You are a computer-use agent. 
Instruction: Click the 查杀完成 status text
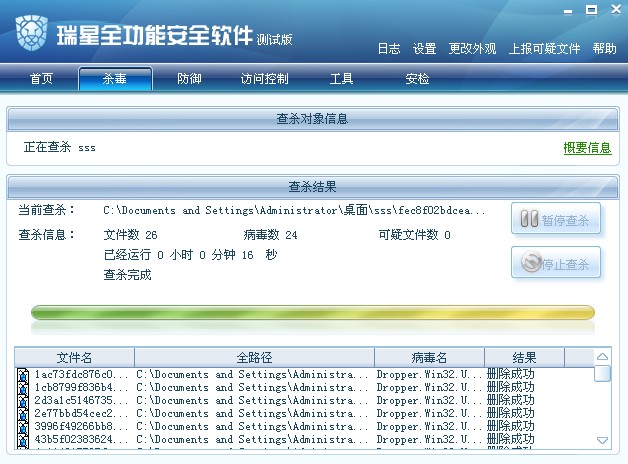tap(127, 275)
